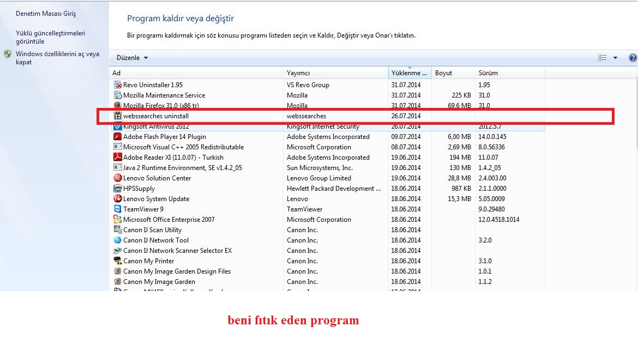This screenshot has height=345, width=644.
Task: Select TeamViewer 9 entry name
Action: (x=143, y=209)
